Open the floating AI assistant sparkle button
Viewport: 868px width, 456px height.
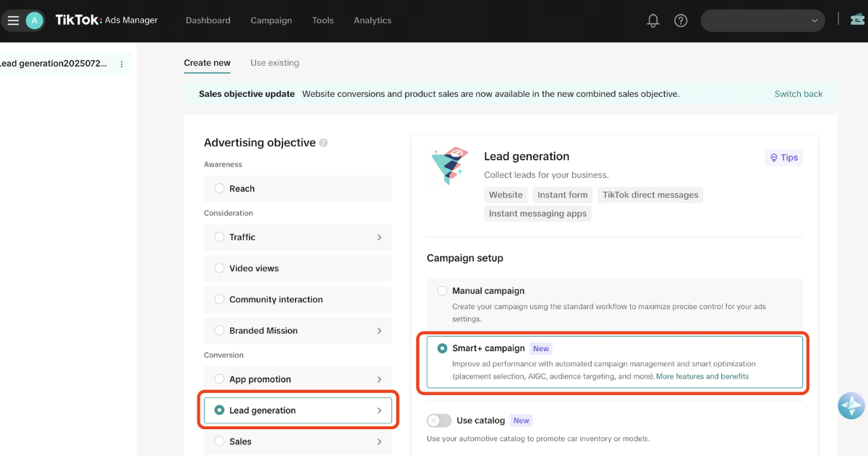click(851, 405)
